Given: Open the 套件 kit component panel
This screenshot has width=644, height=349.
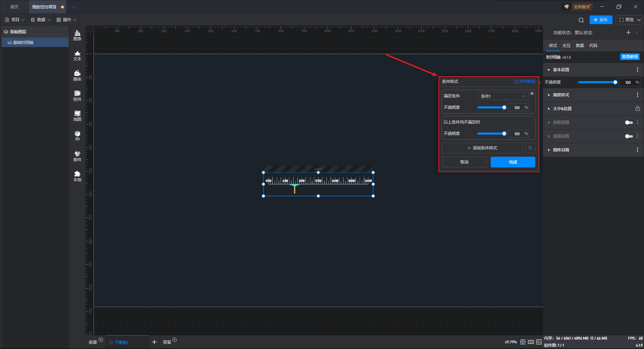Looking at the screenshot, I should [x=77, y=156].
